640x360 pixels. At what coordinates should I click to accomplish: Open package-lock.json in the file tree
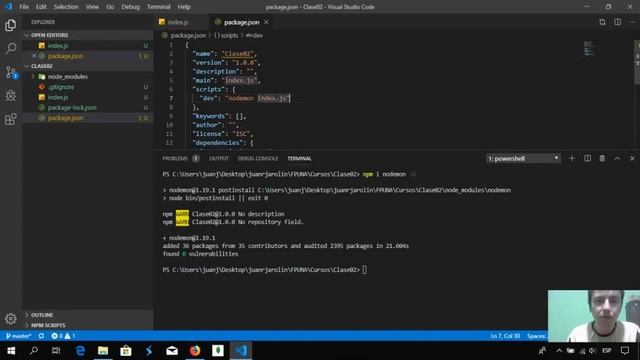click(x=88, y=107)
